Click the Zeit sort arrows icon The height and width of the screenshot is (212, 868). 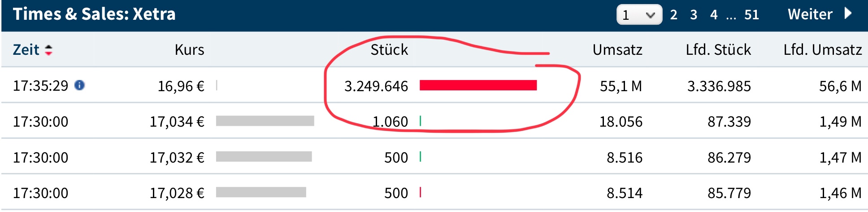48,50
